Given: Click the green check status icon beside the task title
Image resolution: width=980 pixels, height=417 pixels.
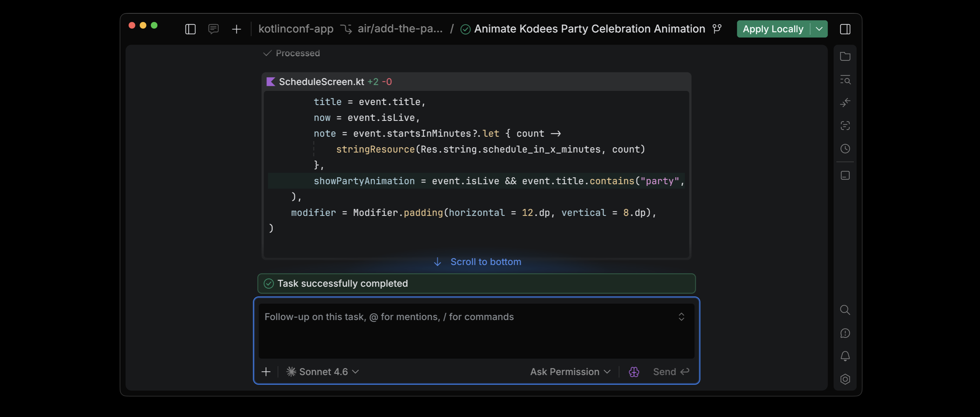Looking at the screenshot, I should click(x=465, y=29).
